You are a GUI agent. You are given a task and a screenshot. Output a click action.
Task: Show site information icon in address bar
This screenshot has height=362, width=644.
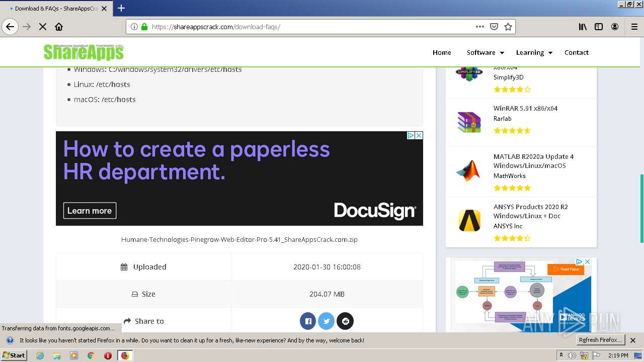coord(134,27)
